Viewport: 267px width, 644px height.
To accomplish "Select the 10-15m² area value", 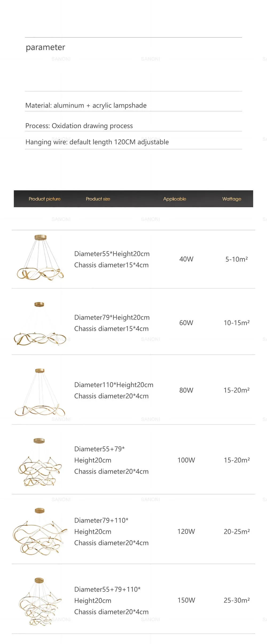I will click(x=237, y=323).
